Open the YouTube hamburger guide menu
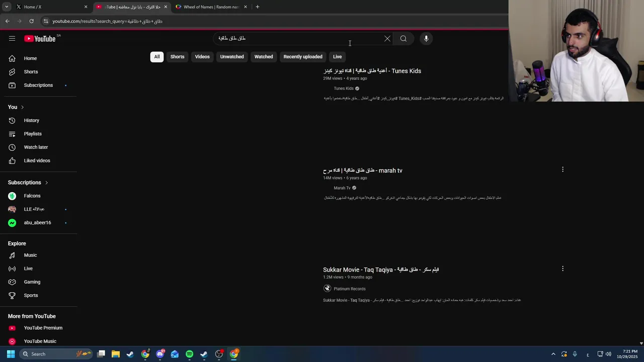 click(12, 39)
